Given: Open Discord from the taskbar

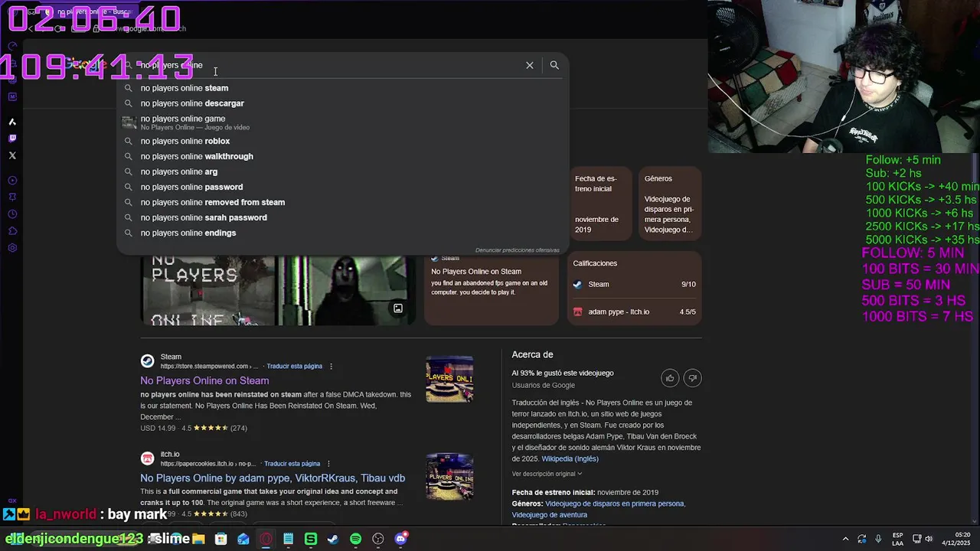Looking at the screenshot, I should (400, 539).
